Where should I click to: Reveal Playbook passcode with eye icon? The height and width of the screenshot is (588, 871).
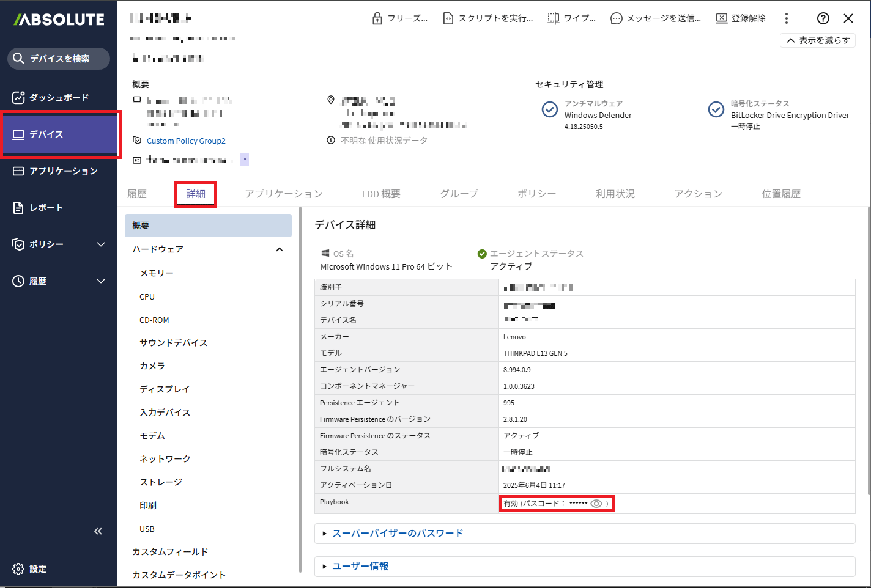coord(596,504)
